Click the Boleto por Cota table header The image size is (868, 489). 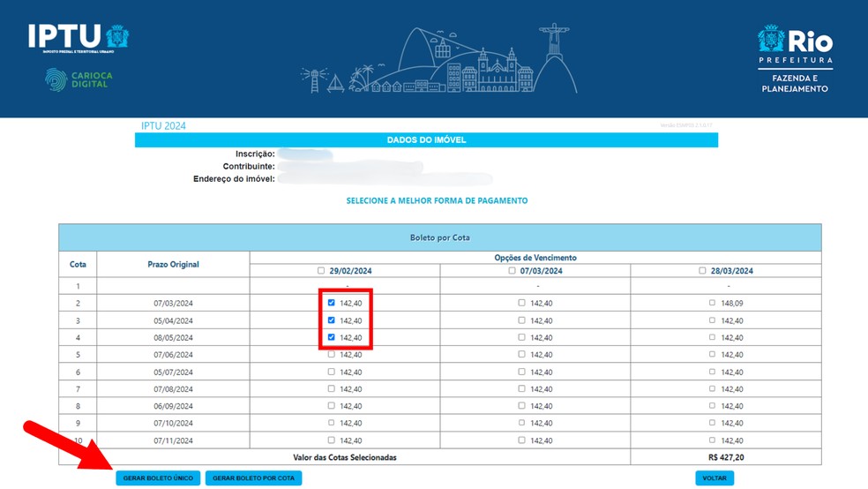[x=440, y=237]
